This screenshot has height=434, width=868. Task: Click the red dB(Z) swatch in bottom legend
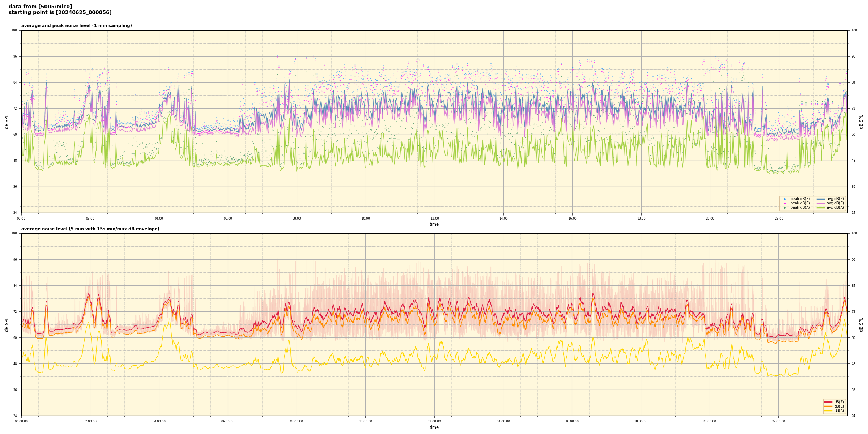click(x=828, y=402)
